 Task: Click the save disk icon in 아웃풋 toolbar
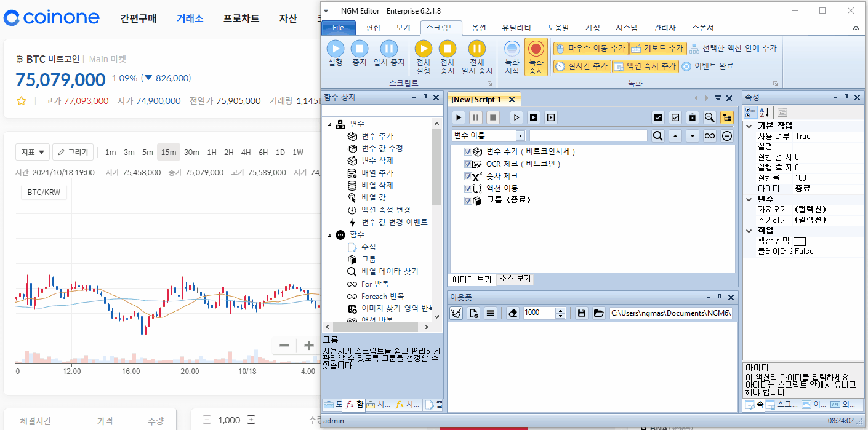581,313
